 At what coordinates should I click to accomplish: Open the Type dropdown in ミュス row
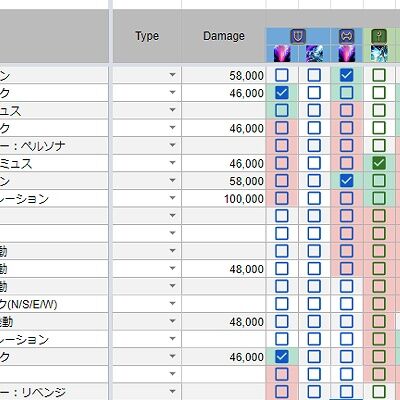pyautogui.click(x=172, y=163)
